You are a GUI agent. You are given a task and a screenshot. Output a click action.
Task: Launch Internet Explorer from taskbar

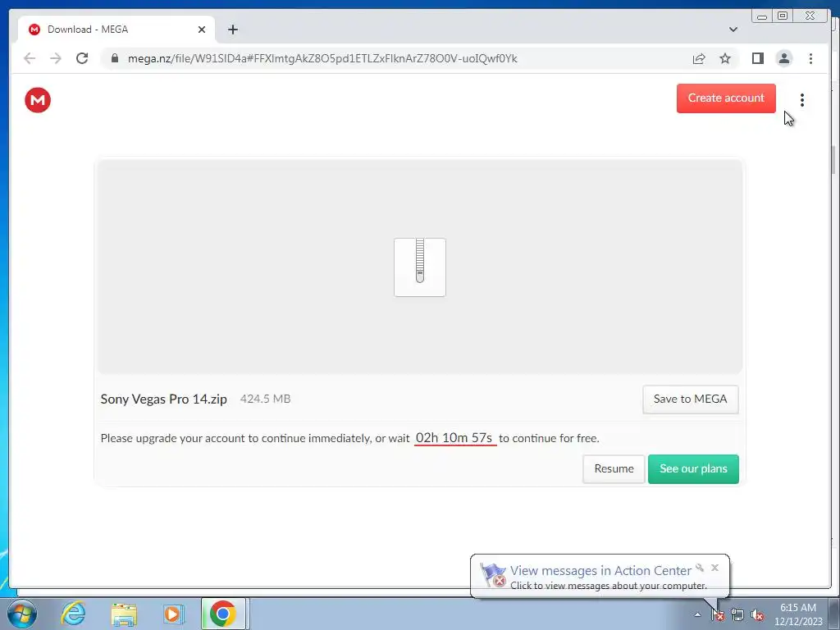point(73,614)
